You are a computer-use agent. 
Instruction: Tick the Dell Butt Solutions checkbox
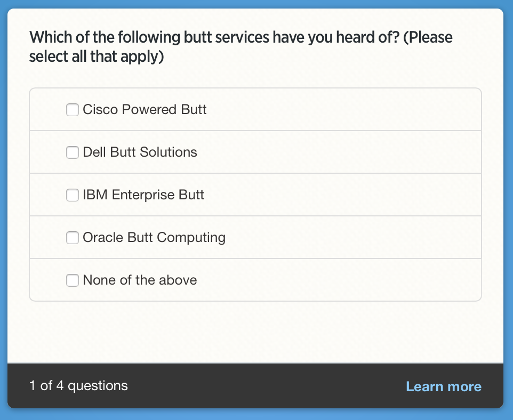73,152
